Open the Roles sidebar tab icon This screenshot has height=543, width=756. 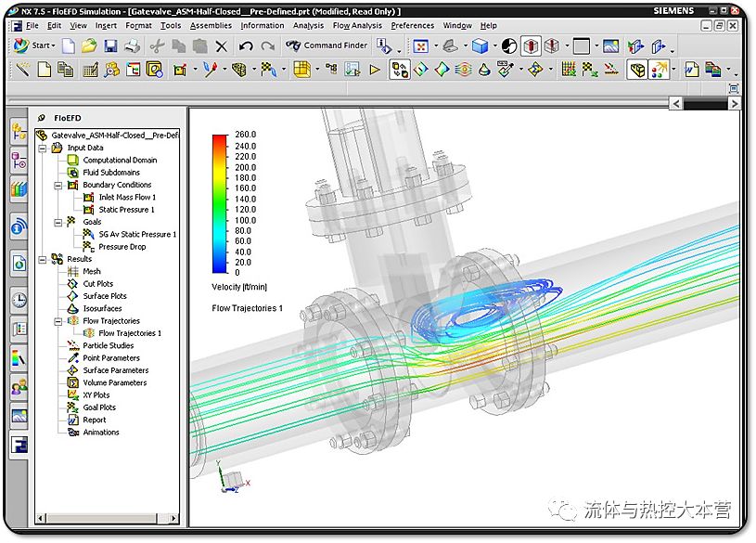pos(19,387)
